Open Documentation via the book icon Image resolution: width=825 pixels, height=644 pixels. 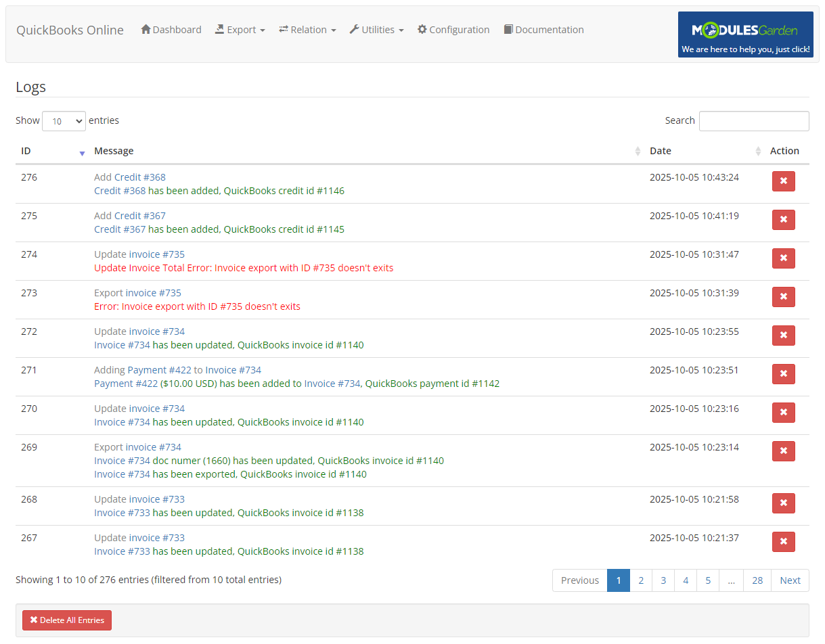pyautogui.click(x=507, y=29)
